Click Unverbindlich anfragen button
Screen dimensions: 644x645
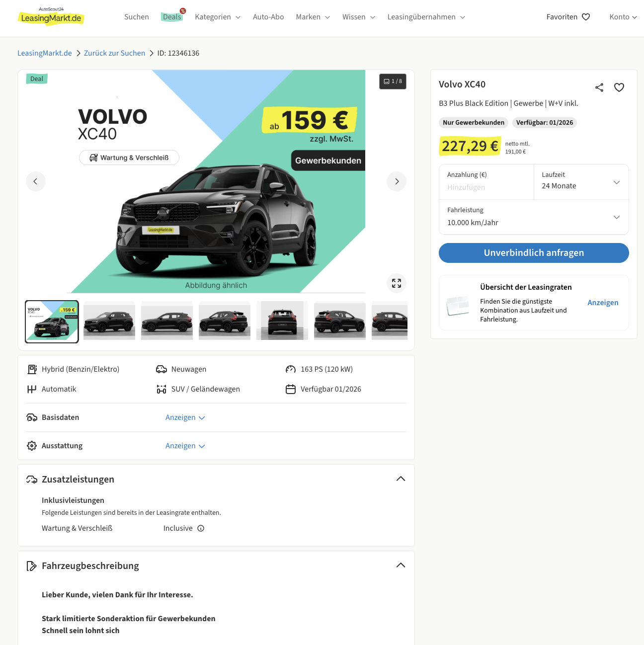coord(534,253)
